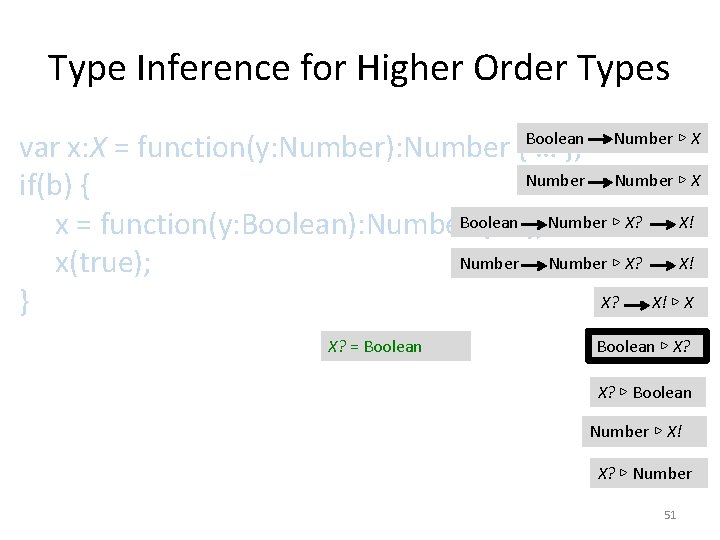Click "X!" at the end of the Boolean row

tap(686, 223)
